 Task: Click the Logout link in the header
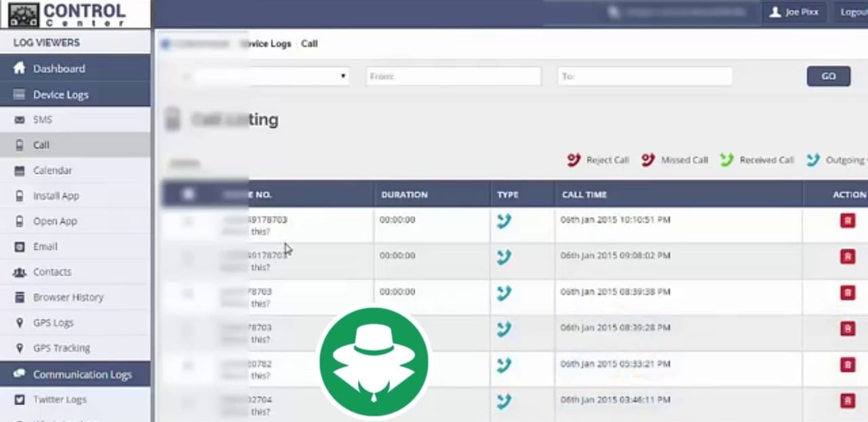tap(853, 12)
